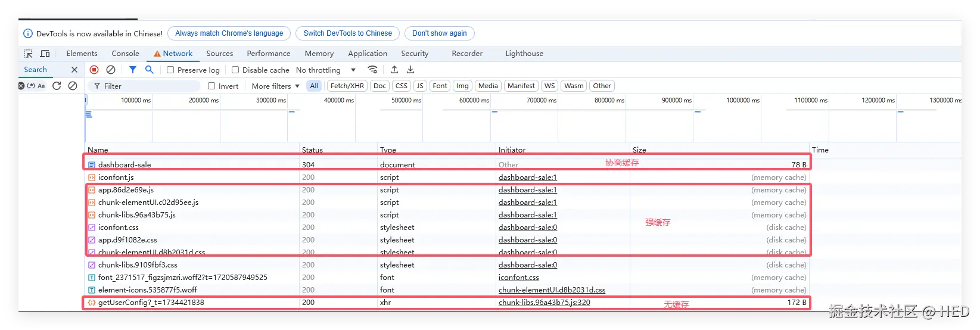Click the warning icon on the Network tab
The width and height of the screenshot is (980, 330).
pos(157,54)
